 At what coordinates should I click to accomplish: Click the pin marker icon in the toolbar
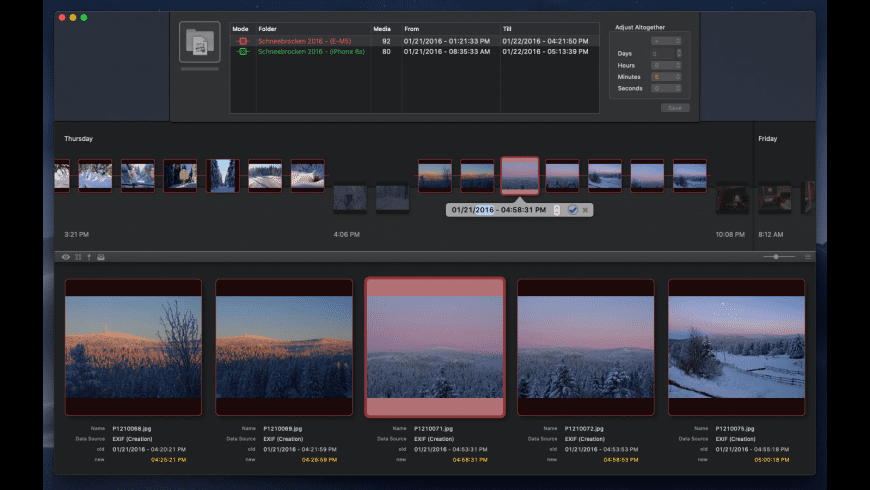click(x=89, y=257)
